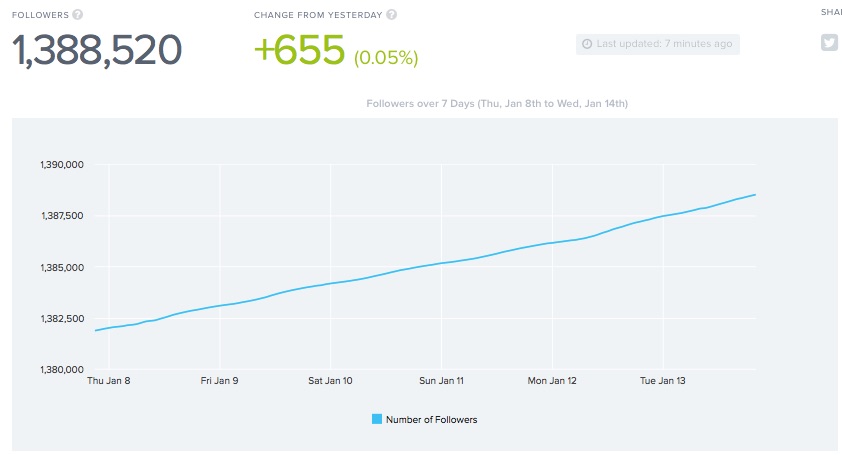Click the 1,385,000 y-axis label
842x455 pixels.
pyautogui.click(x=61, y=268)
